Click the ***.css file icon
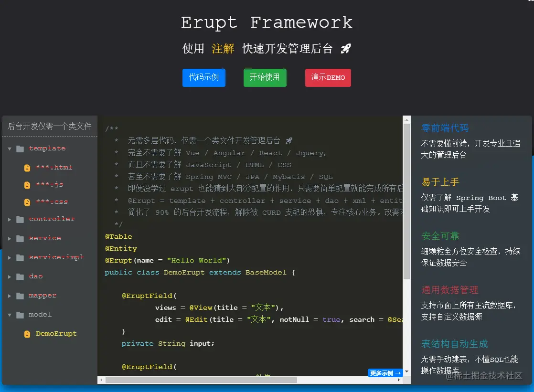 point(27,202)
